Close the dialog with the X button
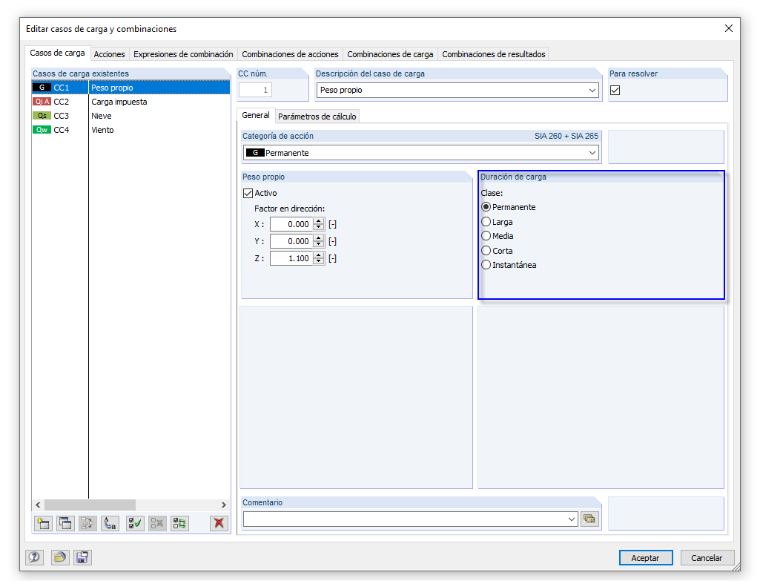This screenshot has height=583, width=760. point(728,29)
